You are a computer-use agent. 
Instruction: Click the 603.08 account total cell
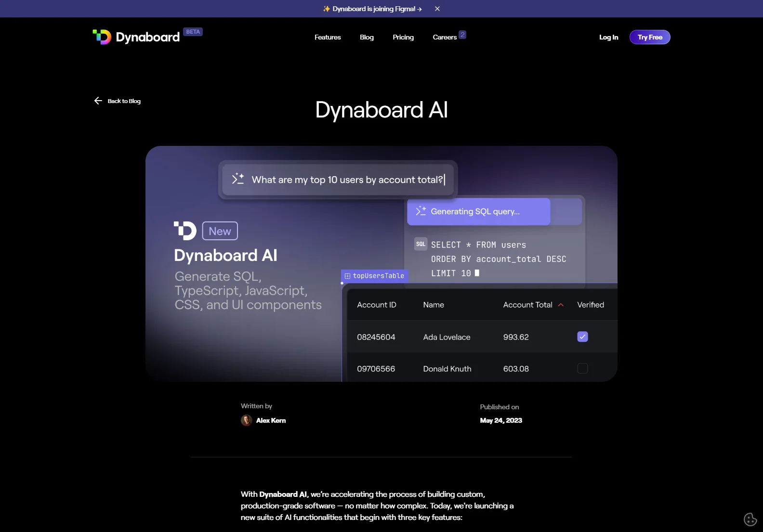click(516, 369)
